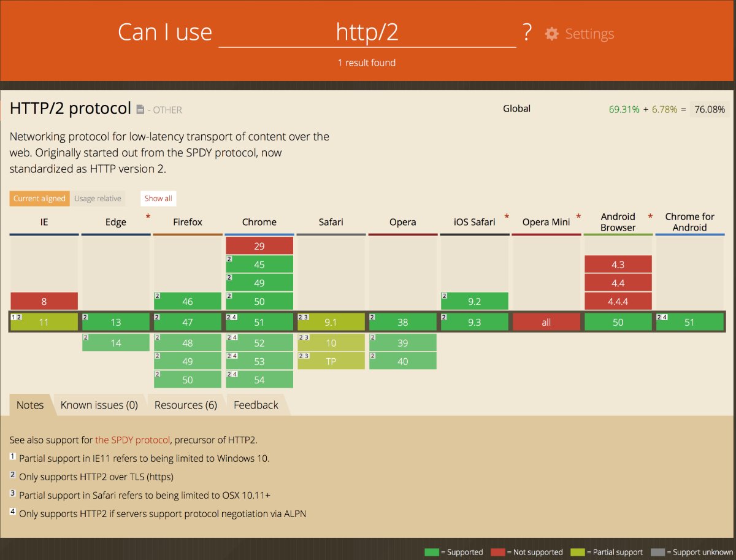
Task: Click the asterisk next to Firefox header
Action: 147,217
